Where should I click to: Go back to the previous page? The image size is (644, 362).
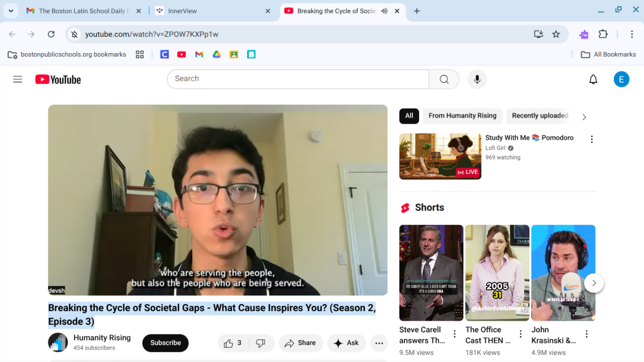12,34
